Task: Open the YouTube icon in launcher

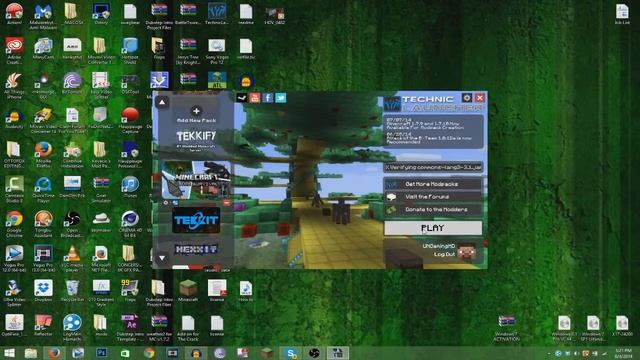Action: [255, 98]
